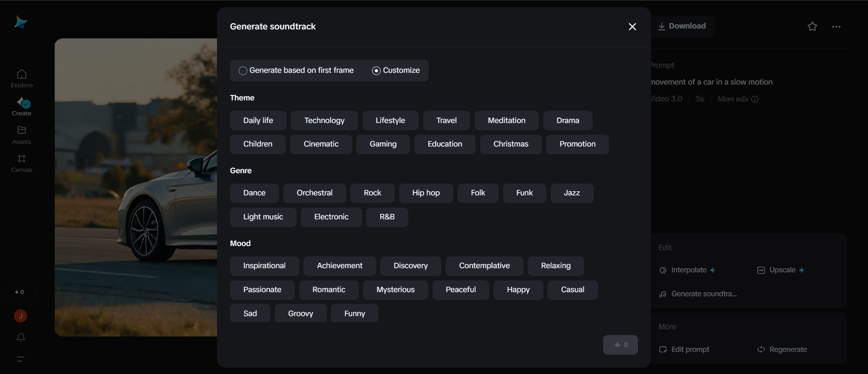Select the Create sidebar icon
This screenshot has width=868, height=374.
(x=21, y=106)
